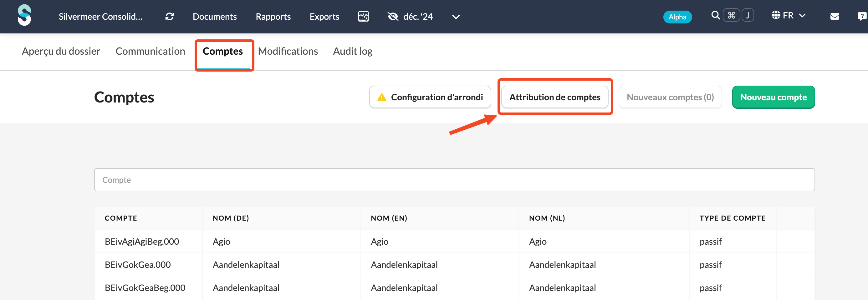Select the Comptes tab
The width and height of the screenshot is (868, 300).
(223, 51)
